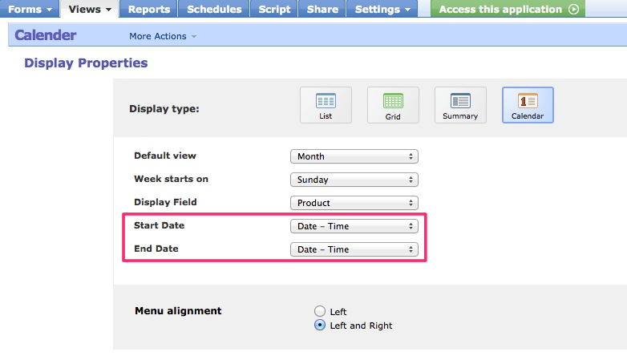Pick the Summary display type icon
The height and width of the screenshot is (364, 627).
[x=460, y=105]
